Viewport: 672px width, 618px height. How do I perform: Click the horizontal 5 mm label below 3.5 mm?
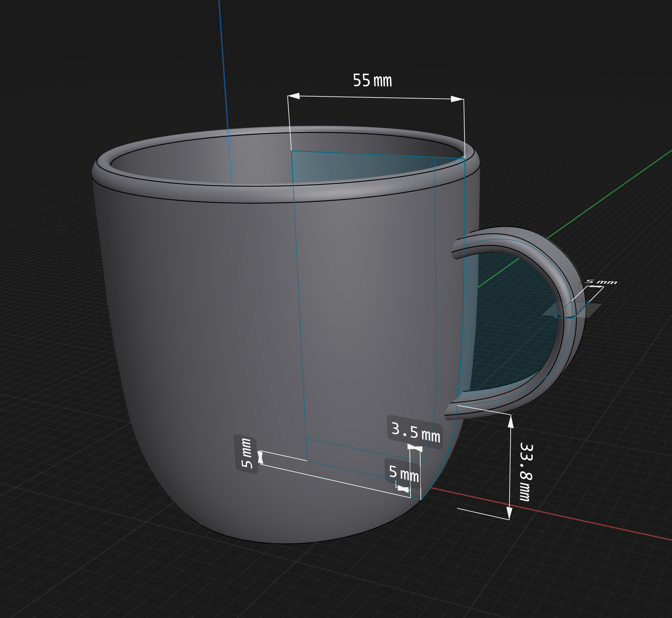tap(403, 473)
